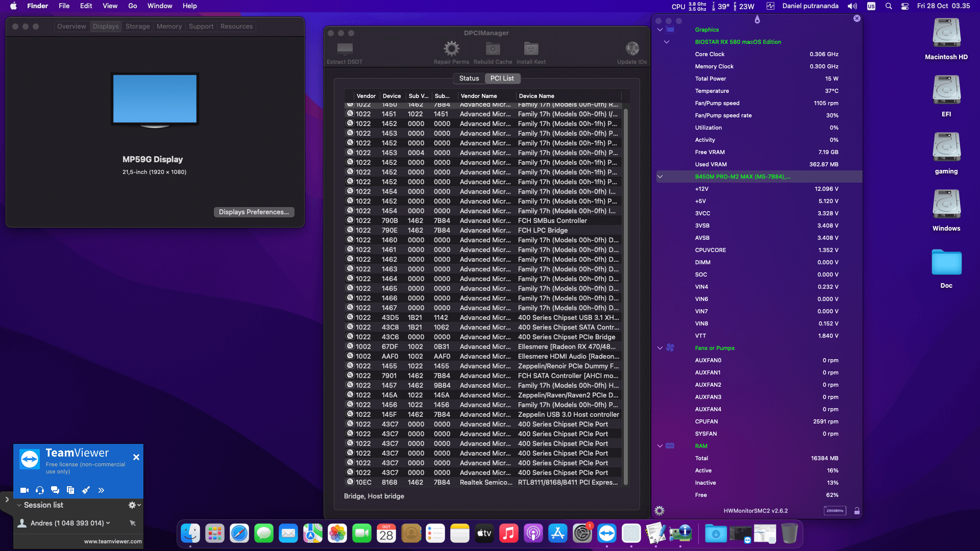Click the Update IDs globe icon

click(632, 48)
